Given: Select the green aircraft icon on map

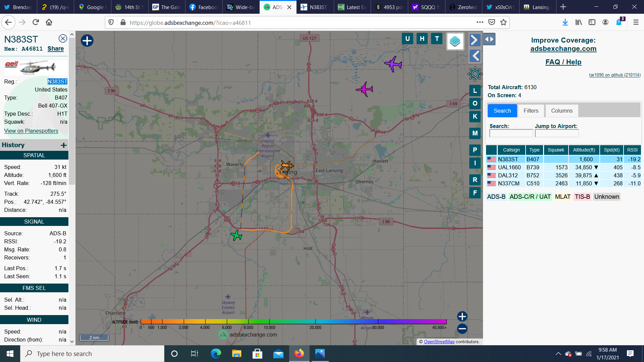Looking at the screenshot, I should click(236, 235).
